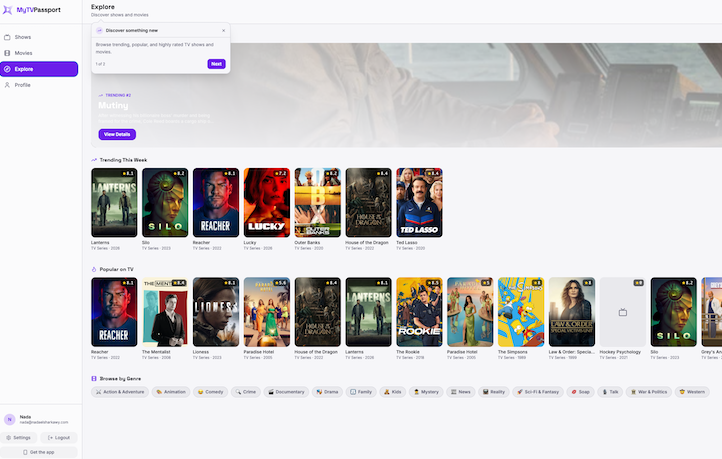
Task: Click the round icon beside Discover something new
Action: point(99,30)
